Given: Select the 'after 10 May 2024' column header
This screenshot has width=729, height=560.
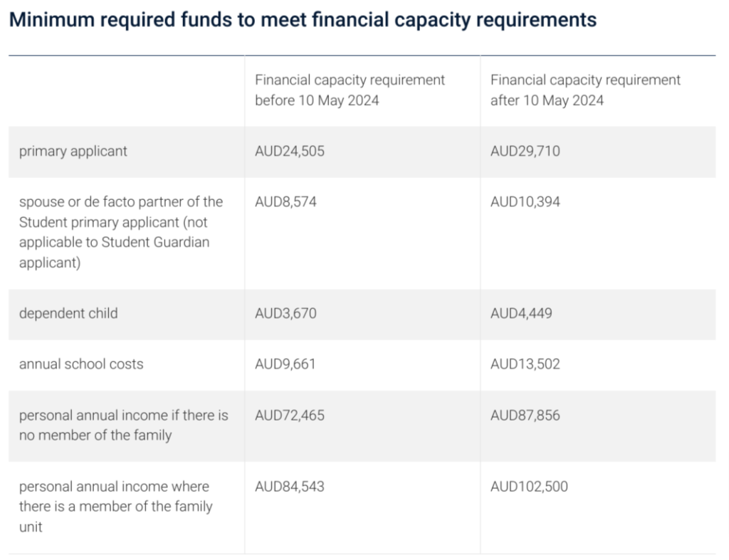Looking at the screenshot, I should (585, 90).
